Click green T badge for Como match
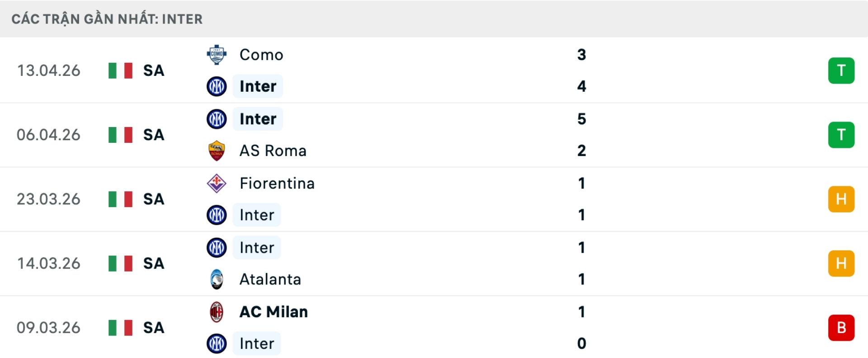Image resolution: width=868 pixels, height=358 pixels. coord(841,71)
